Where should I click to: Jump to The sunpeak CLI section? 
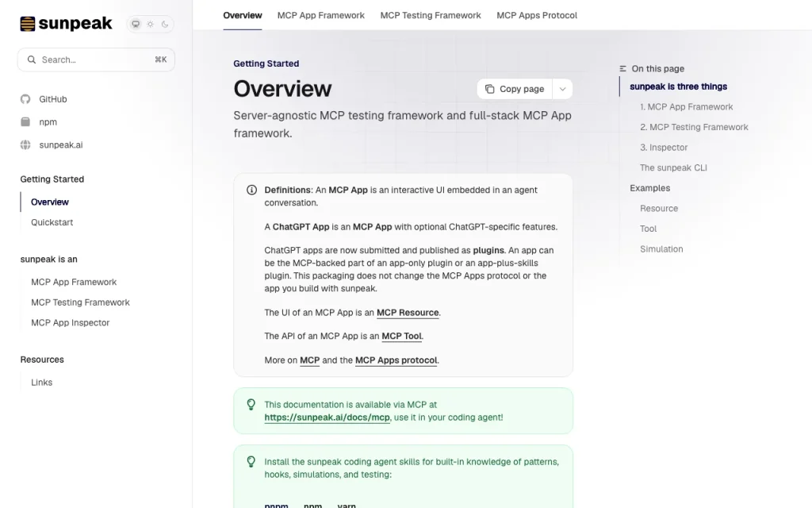[x=673, y=167]
